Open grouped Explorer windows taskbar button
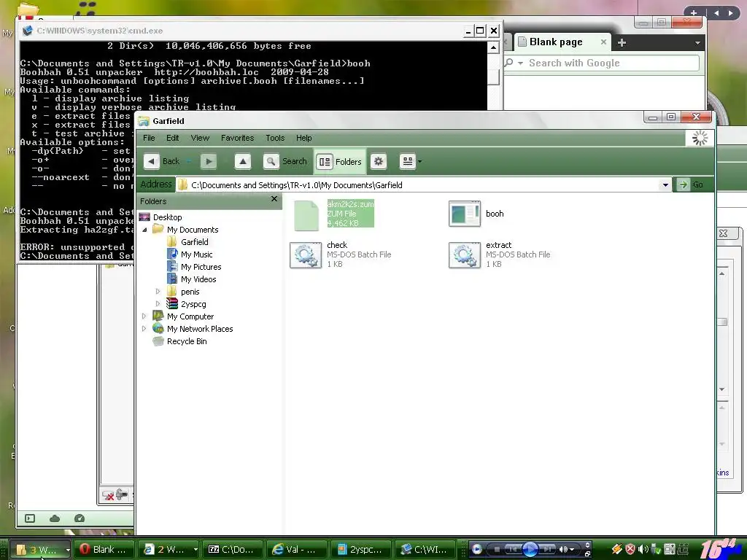747x560 pixels. coord(41,550)
